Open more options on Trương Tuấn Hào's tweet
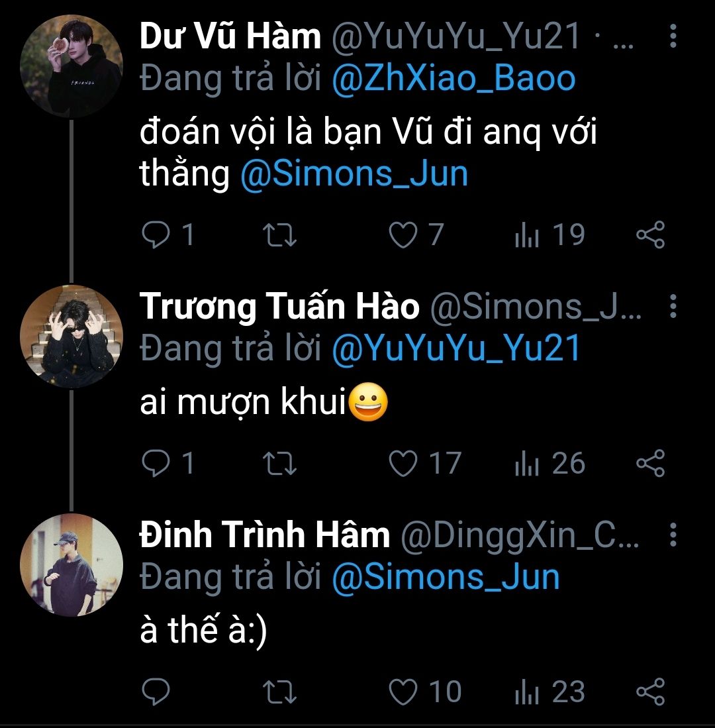The height and width of the screenshot is (728, 715). (x=673, y=306)
